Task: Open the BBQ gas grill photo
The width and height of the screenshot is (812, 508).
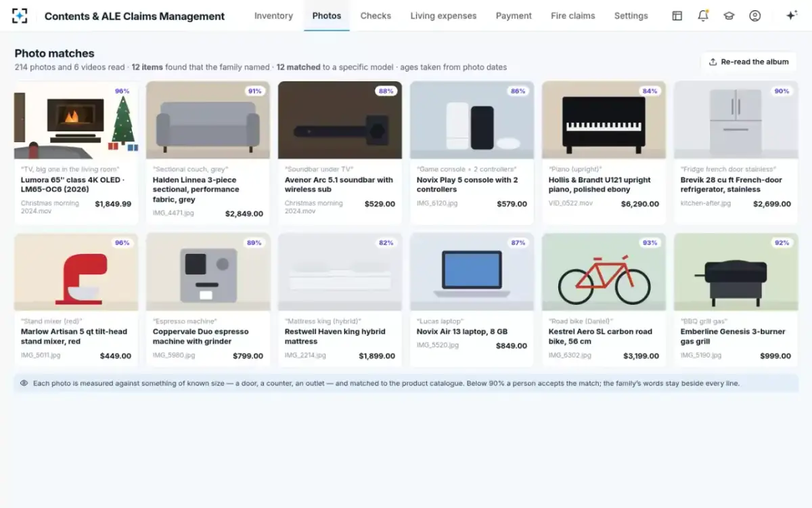Action: pyautogui.click(x=736, y=272)
